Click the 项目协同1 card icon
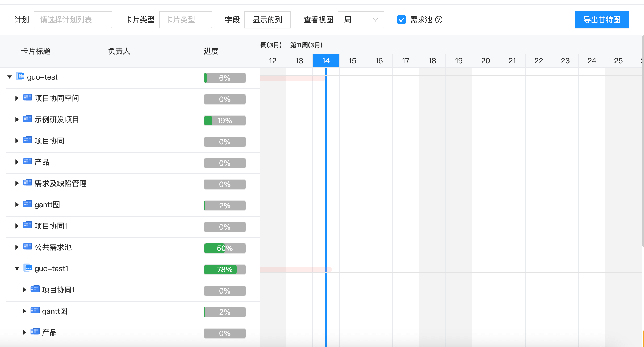Viewport: 644px width, 347px height. [27, 225]
